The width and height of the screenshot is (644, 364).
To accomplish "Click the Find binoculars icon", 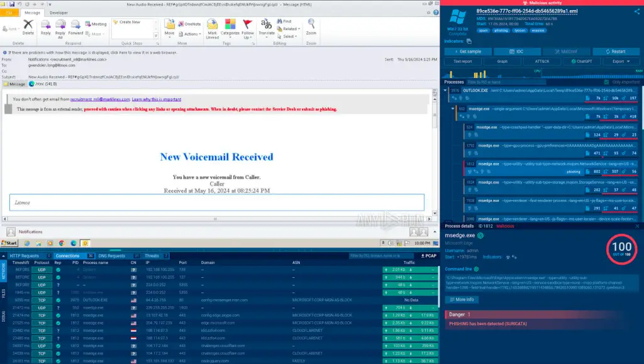I will pos(279,21).
